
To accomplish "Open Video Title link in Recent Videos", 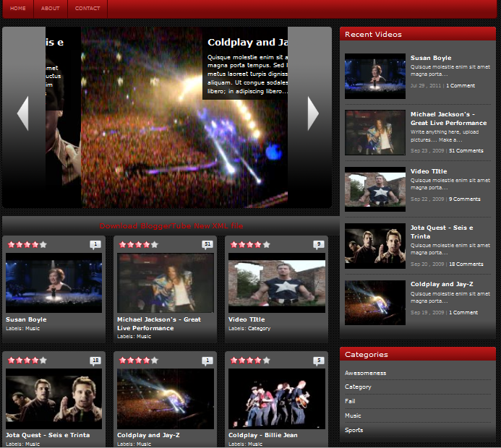I will pyautogui.click(x=429, y=171).
